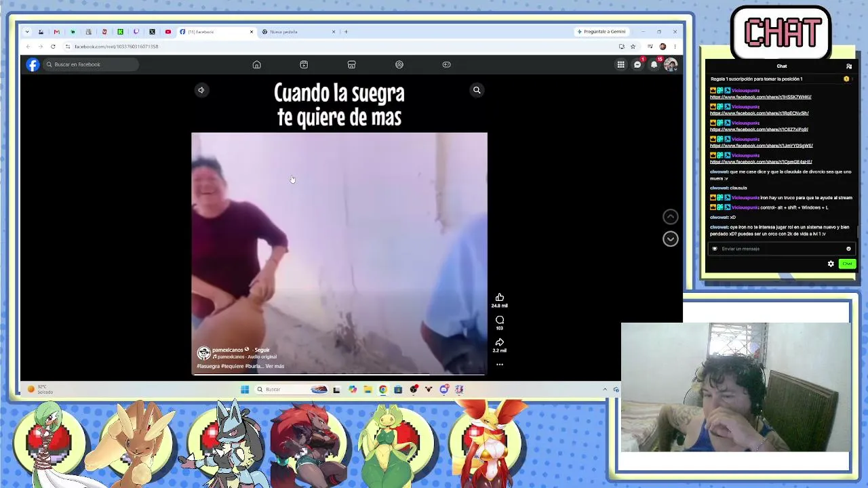The height and width of the screenshot is (488, 868).
Task: Open the Chrome profile avatar
Action: point(663,47)
